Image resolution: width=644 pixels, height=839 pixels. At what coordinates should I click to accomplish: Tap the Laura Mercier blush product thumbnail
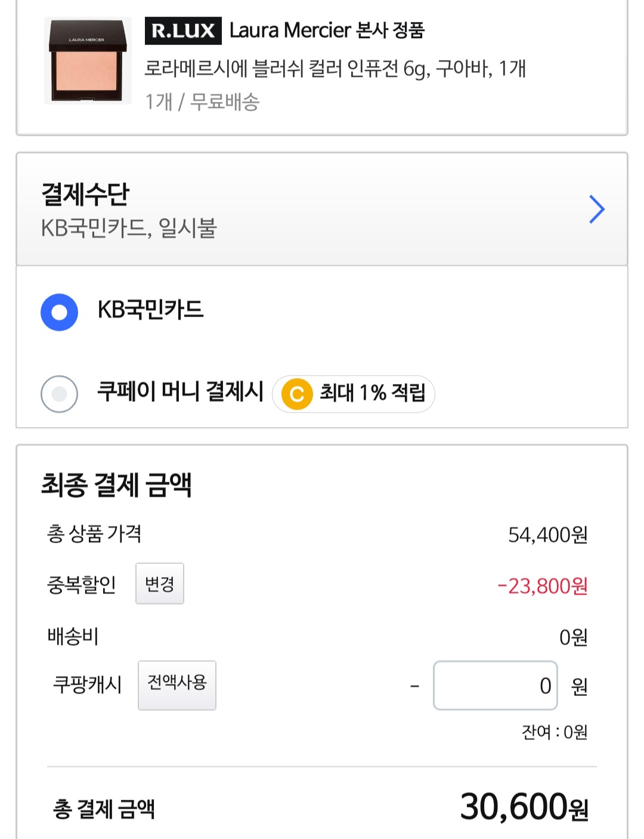click(x=88, y=61)
